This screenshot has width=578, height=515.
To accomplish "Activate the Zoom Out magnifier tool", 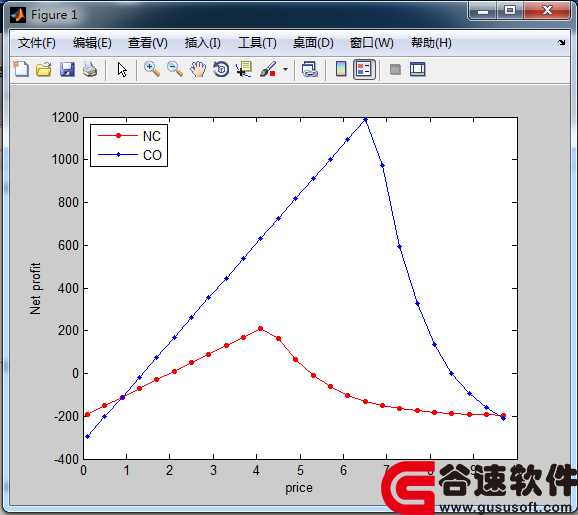I will click(175, 69).
